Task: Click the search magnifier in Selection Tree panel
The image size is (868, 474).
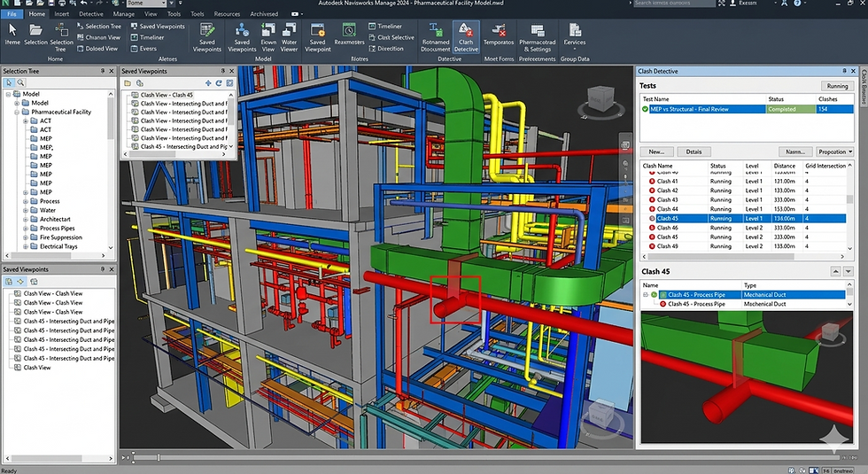Action: pos(20,82)
